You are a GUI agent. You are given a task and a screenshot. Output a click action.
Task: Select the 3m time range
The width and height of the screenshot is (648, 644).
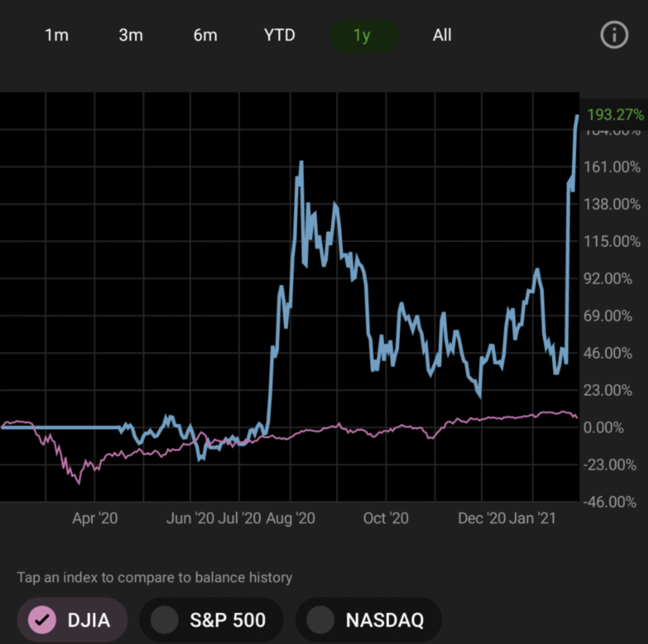point(131,35)
